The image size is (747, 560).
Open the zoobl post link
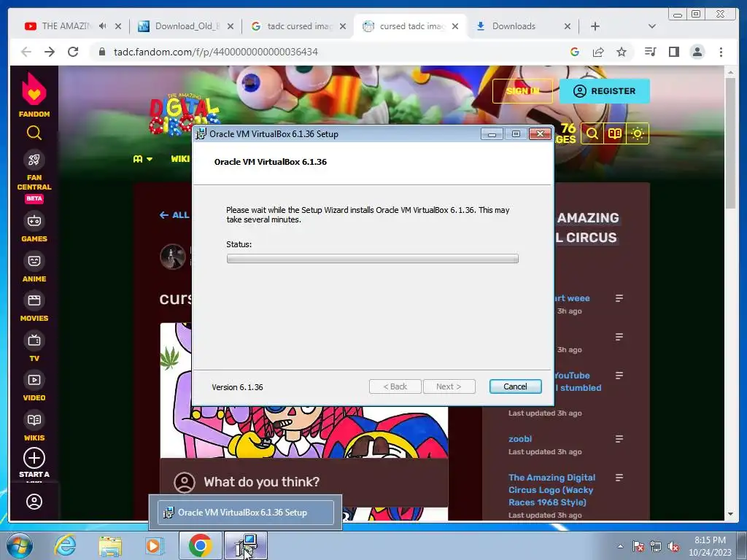(519, 439)
